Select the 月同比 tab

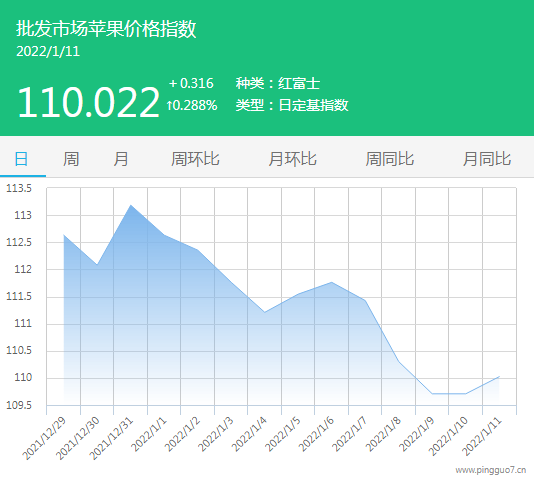(487, 159)
